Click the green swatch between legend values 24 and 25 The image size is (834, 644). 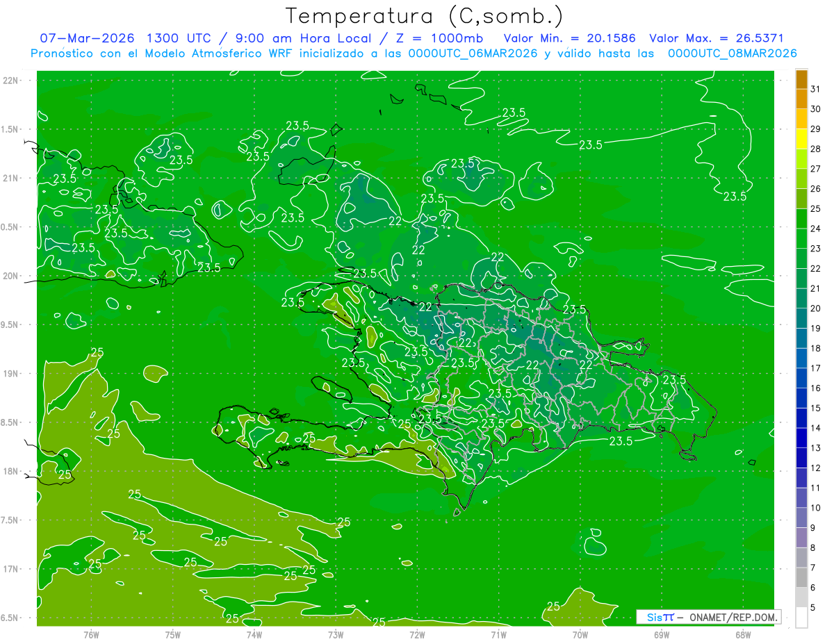pos(801,219)
